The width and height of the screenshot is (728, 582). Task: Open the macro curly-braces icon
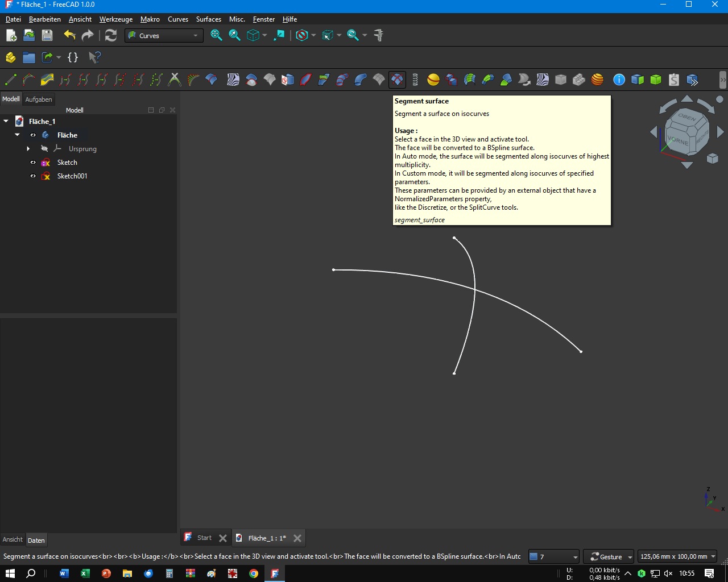coord(73,57)
